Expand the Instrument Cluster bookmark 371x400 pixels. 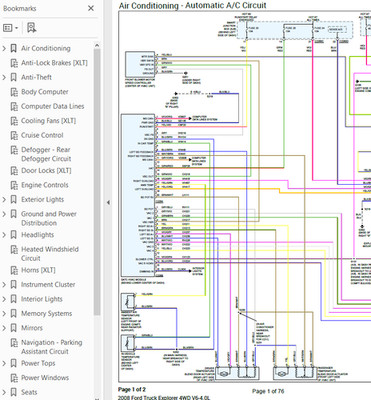point(4,285)
